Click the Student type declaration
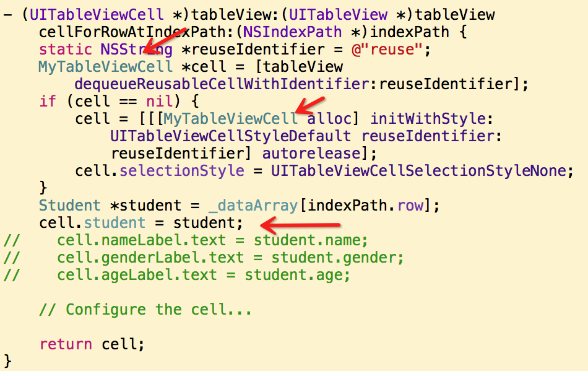The height and width of the screenshot is (371, 588). tap(70, 206)
